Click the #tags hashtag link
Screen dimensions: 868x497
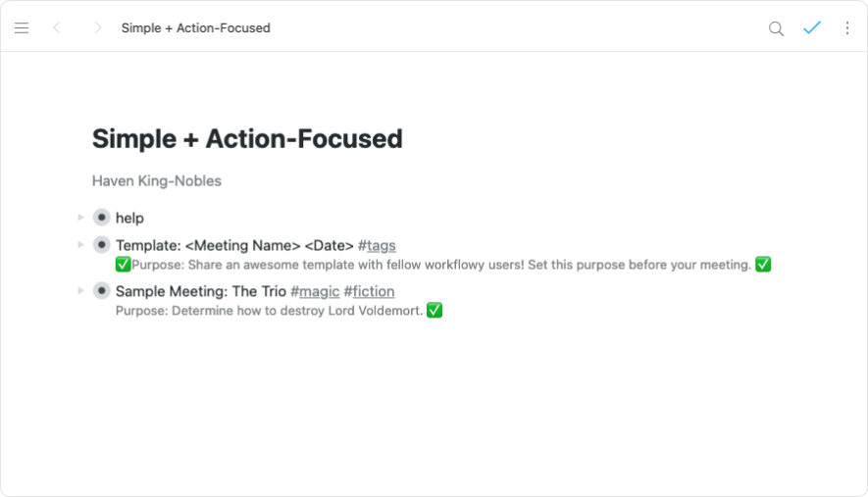[377, 245]
